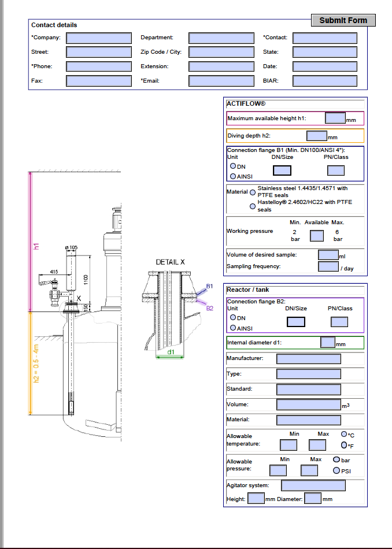The height and width of the screenshot is (549, 392).
Task: Focus the Sampling frequency field
Action: coord(328,267)
